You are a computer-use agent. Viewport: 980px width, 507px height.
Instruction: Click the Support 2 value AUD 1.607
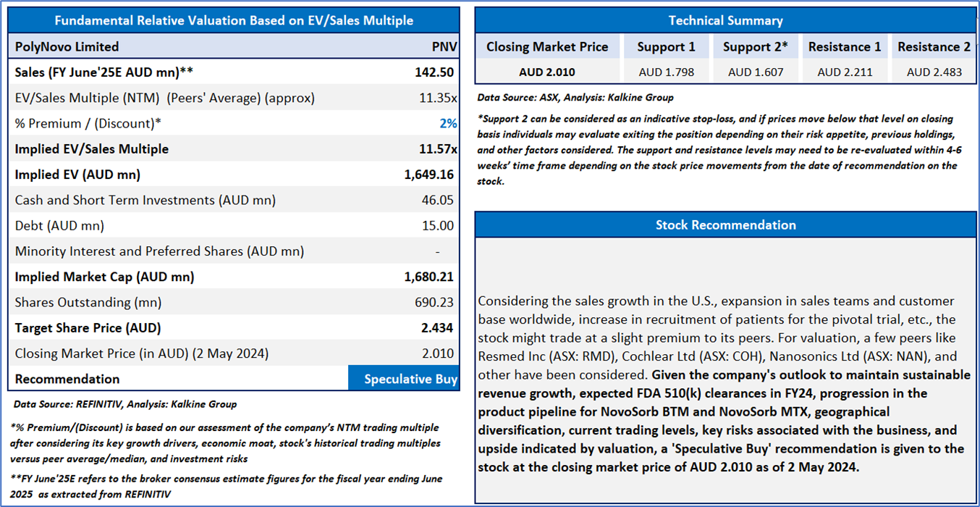pyautogui.click(x=755, y=72)
